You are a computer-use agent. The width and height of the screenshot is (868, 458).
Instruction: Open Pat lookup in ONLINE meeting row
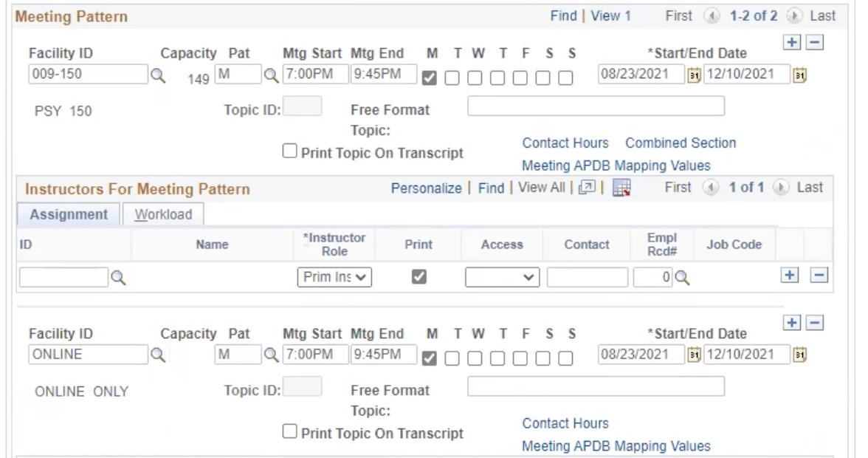pyautogui.click(x=271, y=355)
